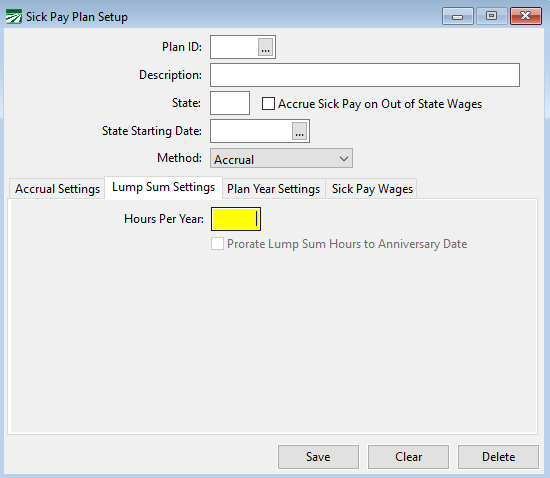Click into the Description text box
Screen dimensions: 550x478
coord(365,75)
